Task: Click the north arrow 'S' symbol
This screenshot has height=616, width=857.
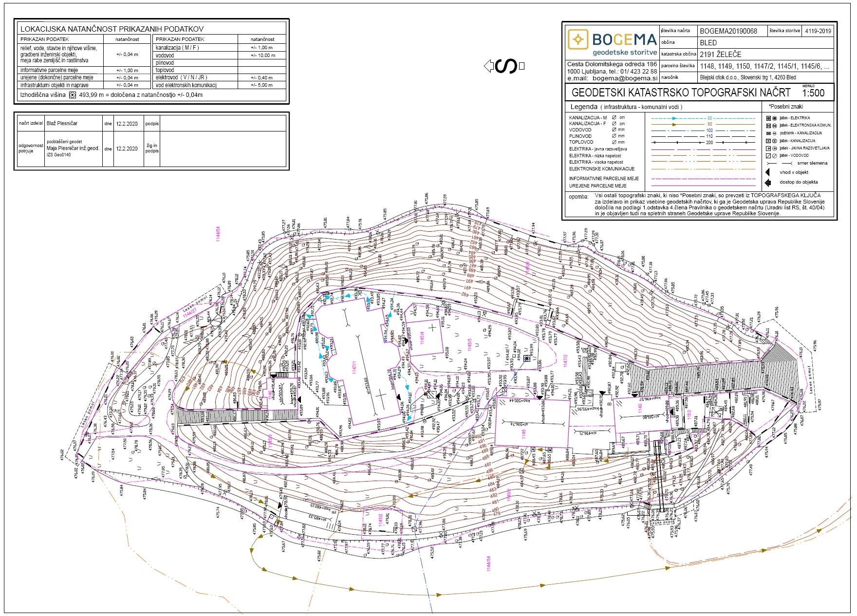Action: point(505,66)
